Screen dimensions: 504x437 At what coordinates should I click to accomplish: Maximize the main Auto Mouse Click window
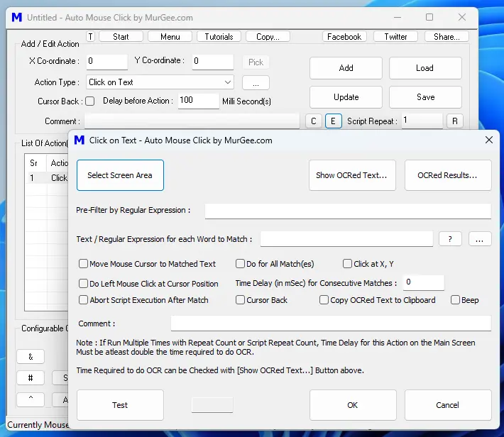pos(429,17)
